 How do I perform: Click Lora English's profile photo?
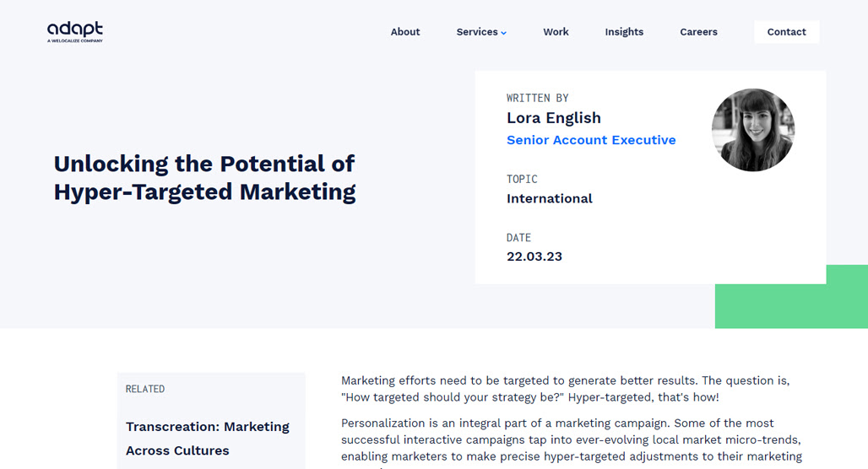[753, 130]
